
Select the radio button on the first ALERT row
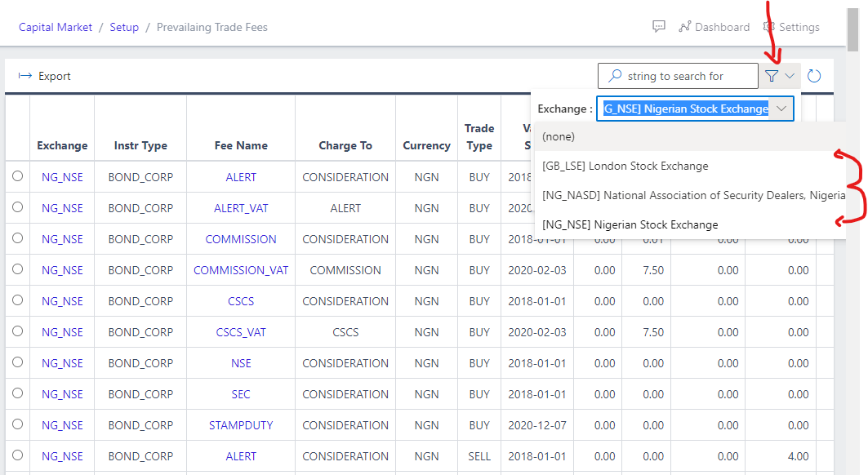(x=16, y=176)
